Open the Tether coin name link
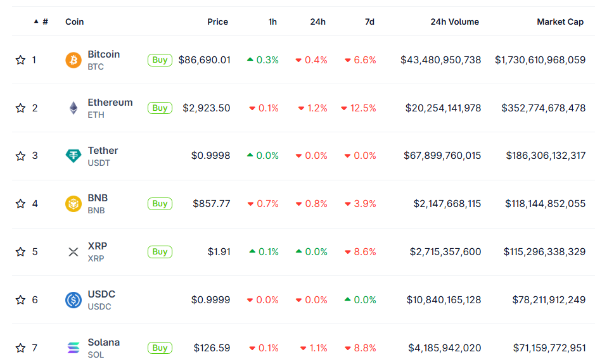 click(x=103, y=151)
